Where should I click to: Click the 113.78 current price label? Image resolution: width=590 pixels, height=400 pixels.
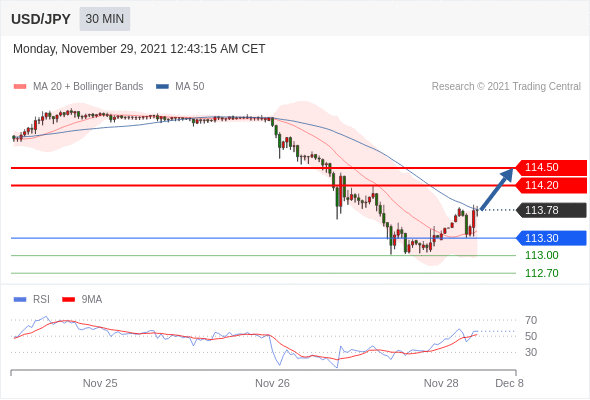[x=551, y=210]
